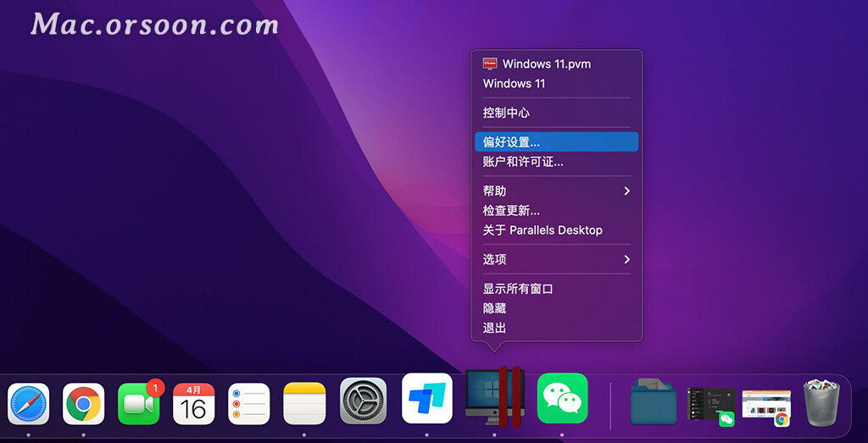Select 显示所有窗口 menu item
Screen dimensions: 868x443
(556, 289)
